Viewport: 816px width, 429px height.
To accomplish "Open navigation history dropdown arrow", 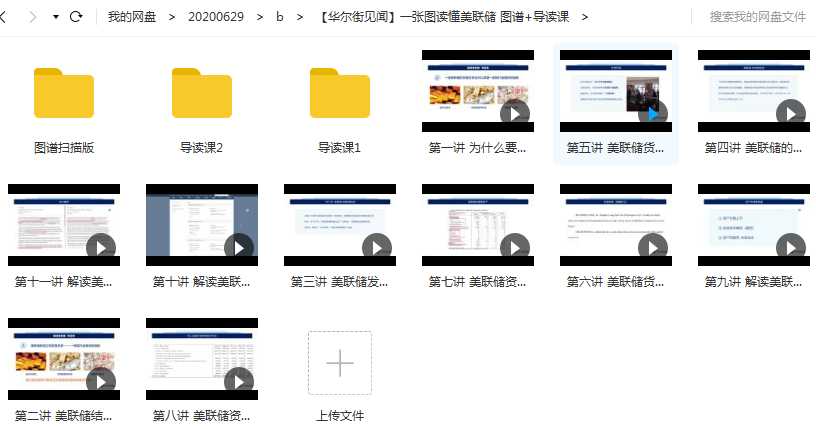I will (x=56, y=17).
